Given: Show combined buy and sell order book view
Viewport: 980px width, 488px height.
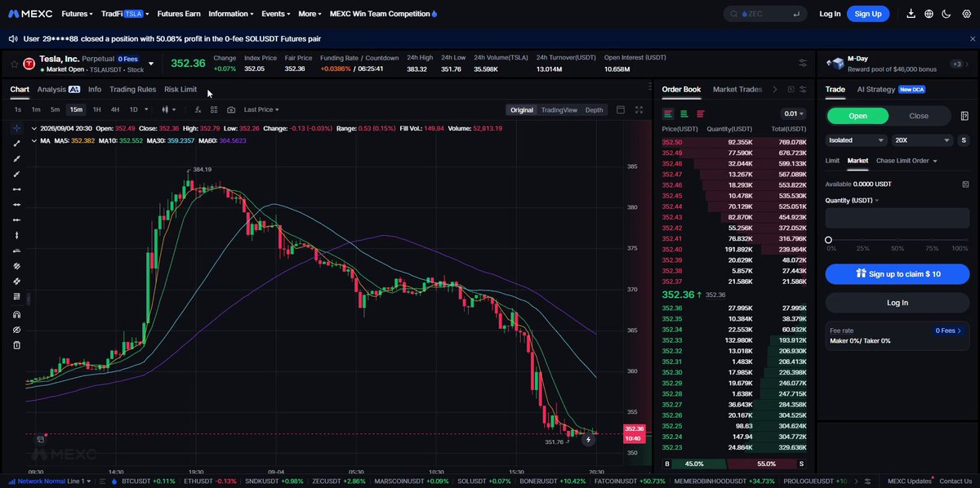Looking at the screenshot, I should coord(668,113).
